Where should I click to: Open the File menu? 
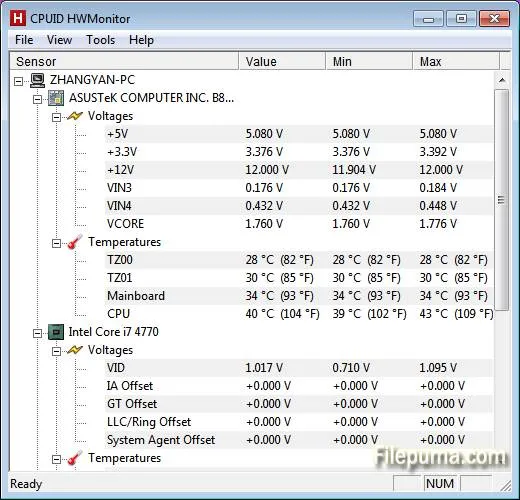24,40
